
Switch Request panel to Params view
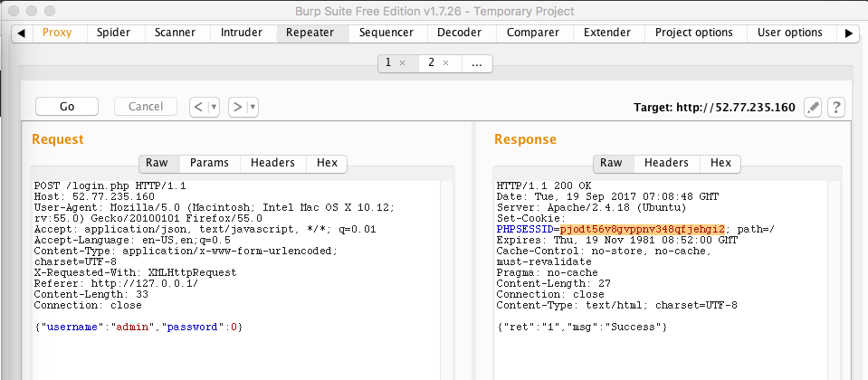coord(209,163)
